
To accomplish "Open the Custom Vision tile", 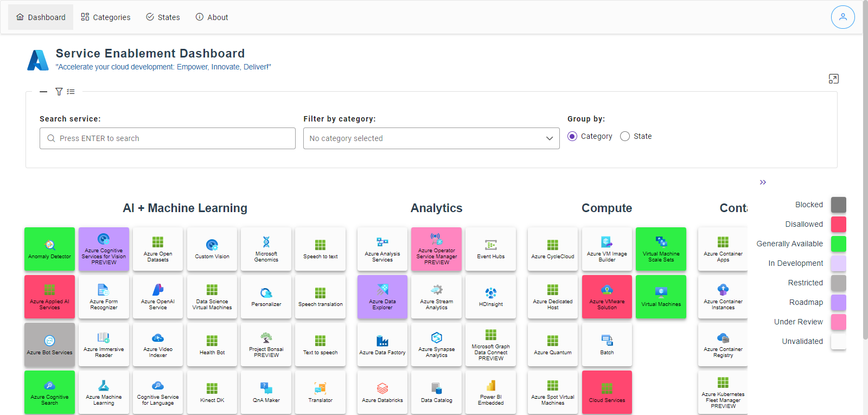I will click(x=212, y=249).
